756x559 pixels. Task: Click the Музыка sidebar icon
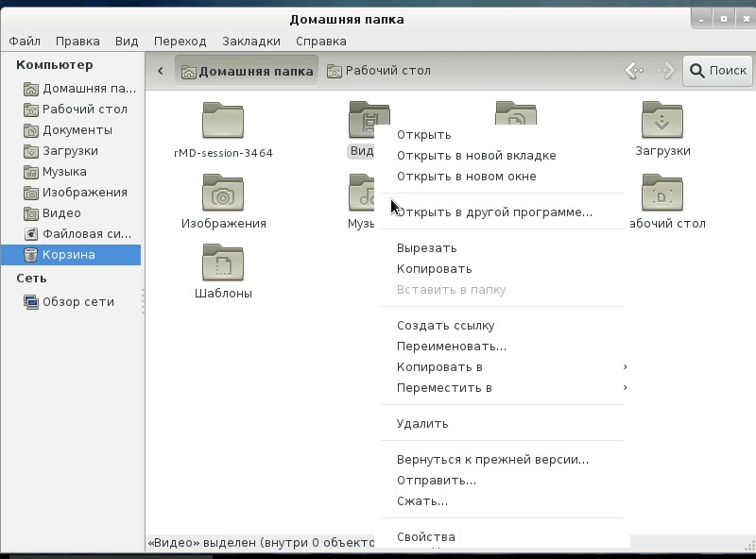click(x=31, y=172)
